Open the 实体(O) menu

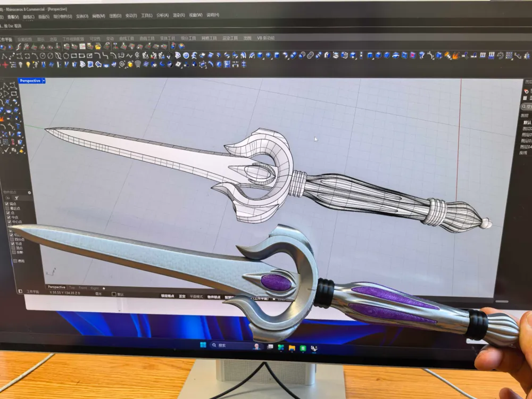click(x=82, y=16)
